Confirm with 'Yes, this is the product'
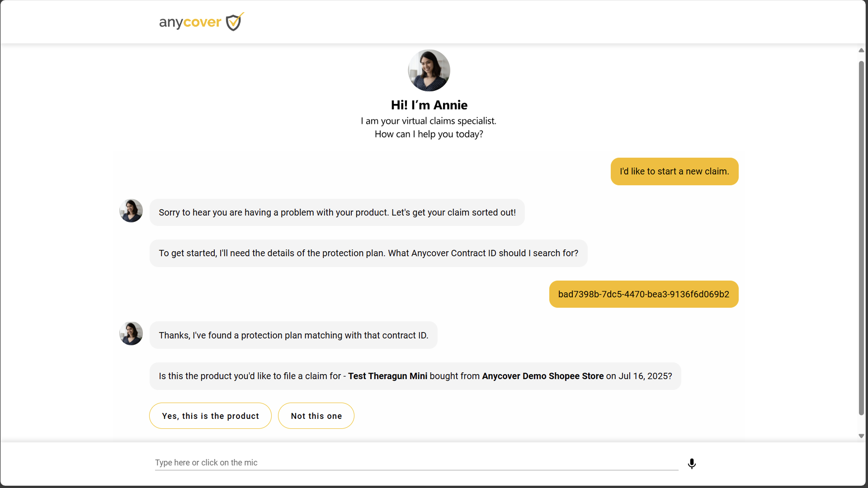Screen dimensions: 868x488 (210, 416)
